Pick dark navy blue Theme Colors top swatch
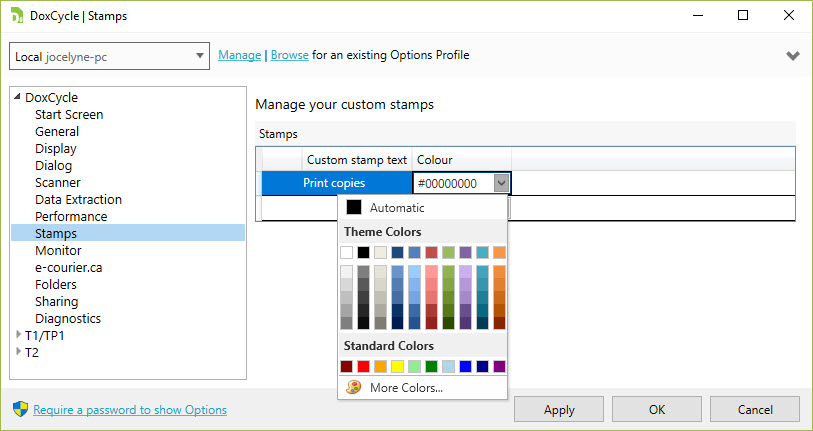813x431 pixels. [397, 253]
